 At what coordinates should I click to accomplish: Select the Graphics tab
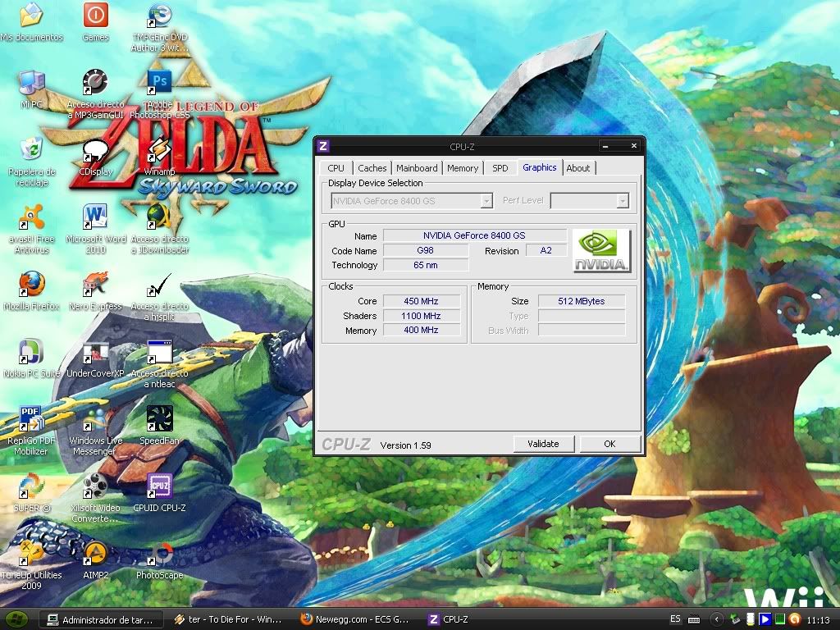click(540, 167)
